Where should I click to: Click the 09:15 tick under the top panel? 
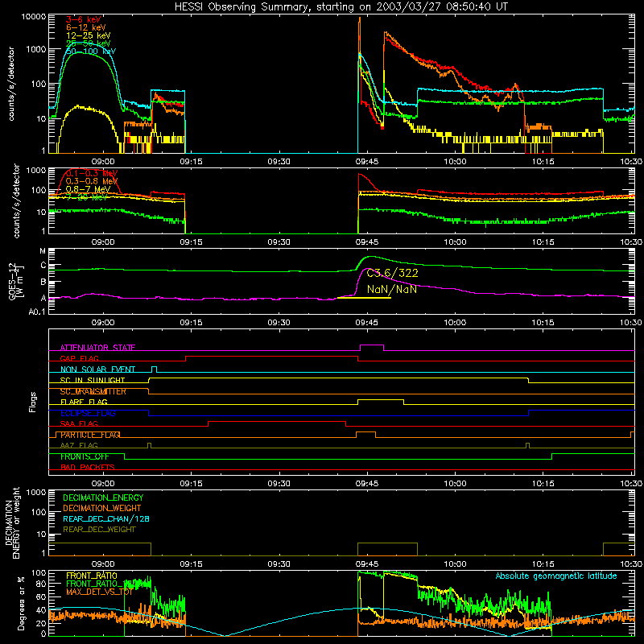tap(191, 162)
